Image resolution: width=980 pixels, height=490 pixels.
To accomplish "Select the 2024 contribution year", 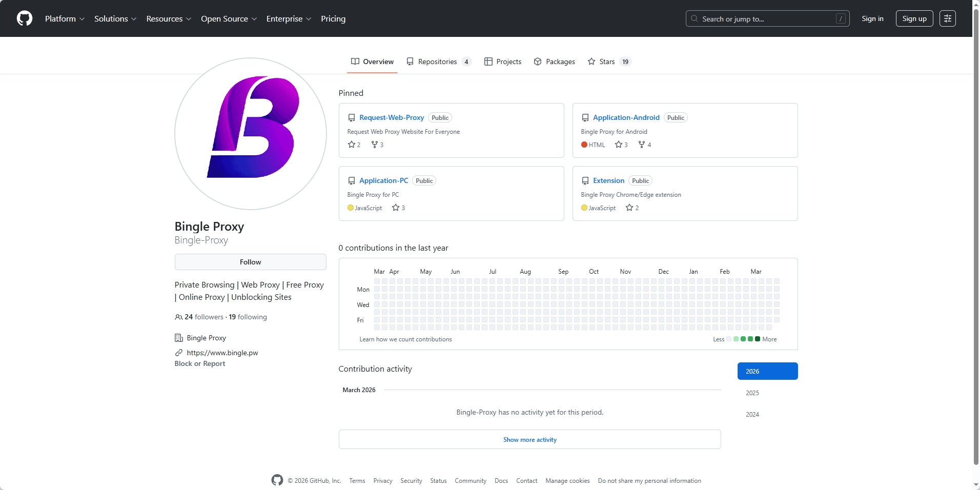I will [752, 415].
